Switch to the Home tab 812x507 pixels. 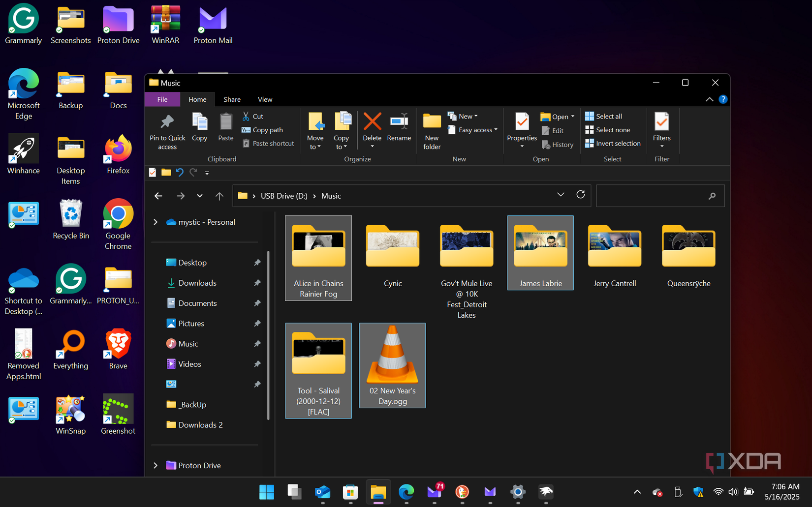[x=197, y=99]
